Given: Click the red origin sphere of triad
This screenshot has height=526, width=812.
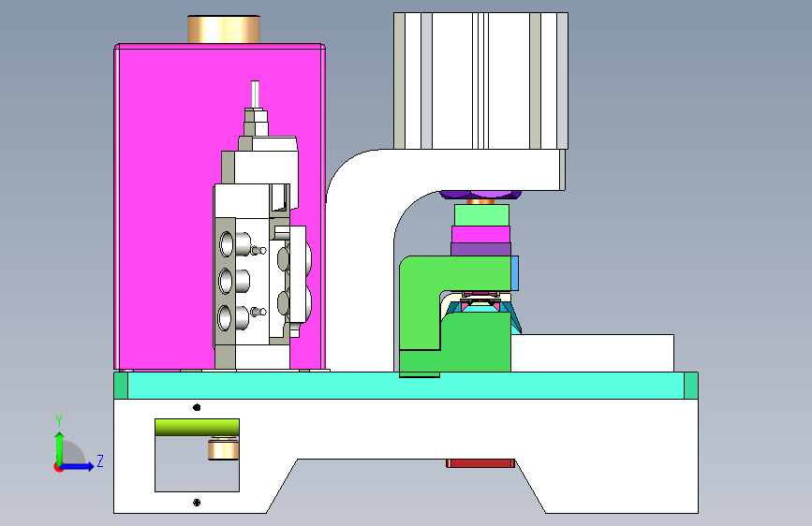Looking at the screenshot, I should [58, 467].
